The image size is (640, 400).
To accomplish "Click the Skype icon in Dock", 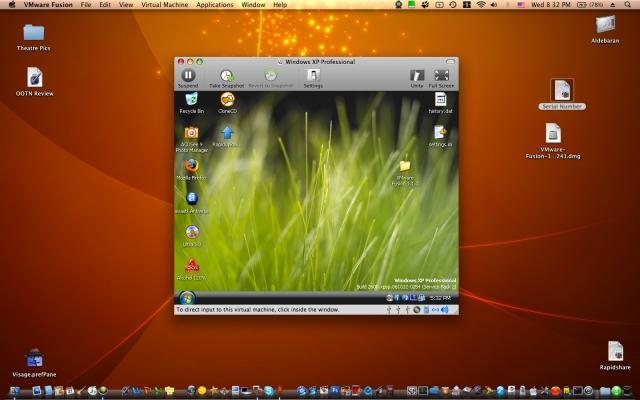I will [269, 391].
